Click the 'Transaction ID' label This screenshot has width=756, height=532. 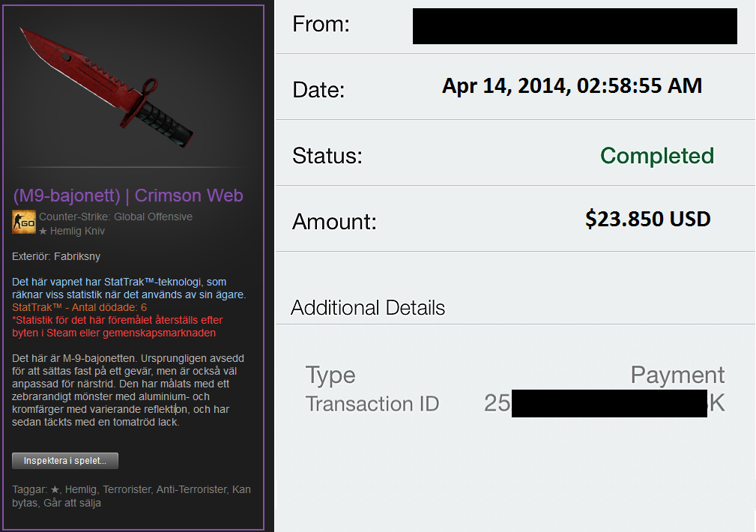[372, 404]
